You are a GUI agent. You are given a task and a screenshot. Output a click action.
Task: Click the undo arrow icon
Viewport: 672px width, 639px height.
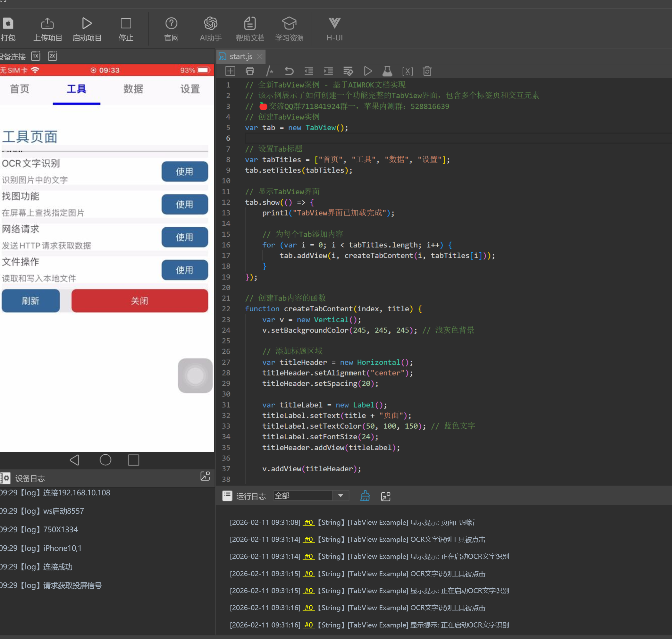[x=289, y=71]
